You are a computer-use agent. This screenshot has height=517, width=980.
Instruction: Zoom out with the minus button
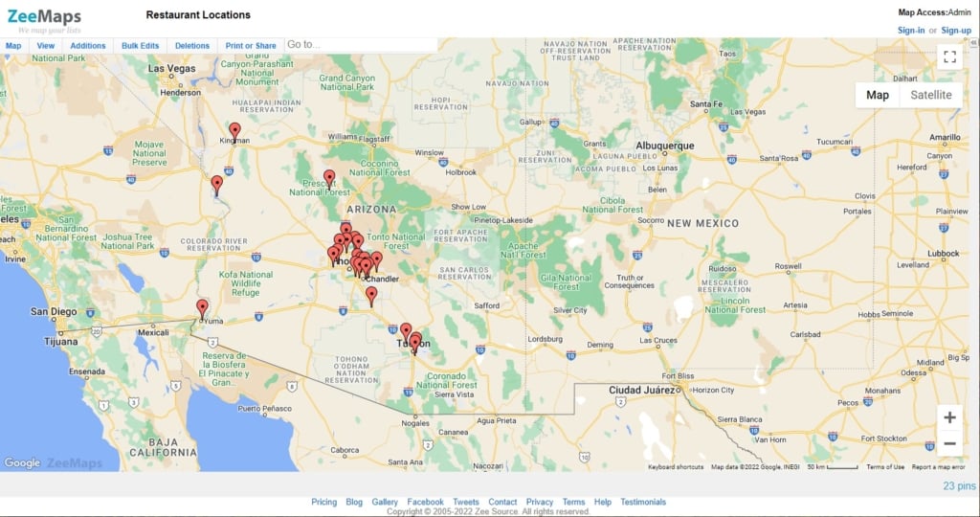(949, 443)
